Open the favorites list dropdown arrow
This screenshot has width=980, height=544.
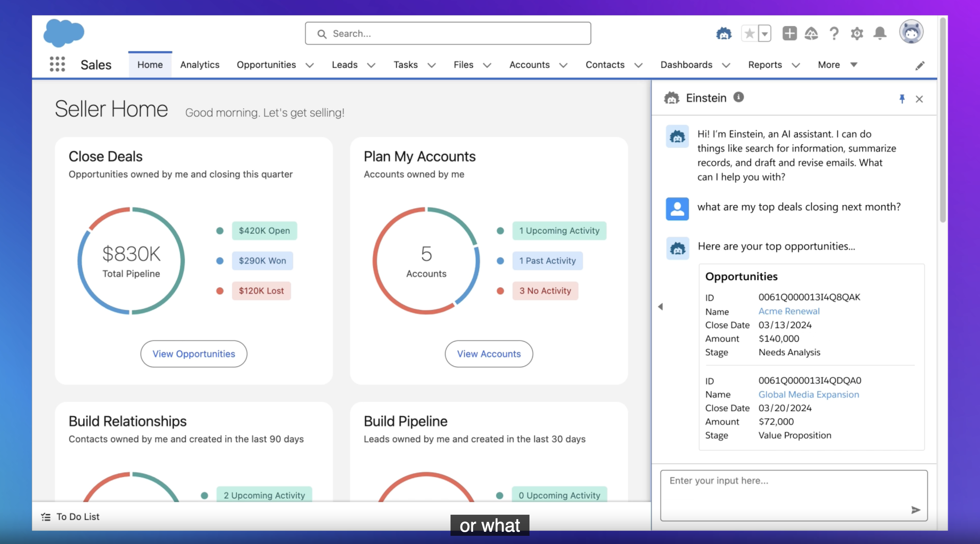point(765,33)
